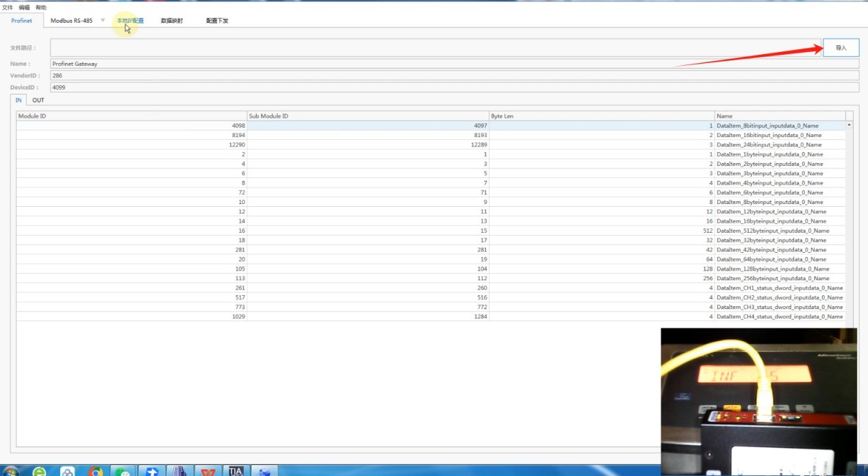Select row DataItem_256byteinput_inputdata_0_Name
The image size is (868, 476).
pos(430,279)
